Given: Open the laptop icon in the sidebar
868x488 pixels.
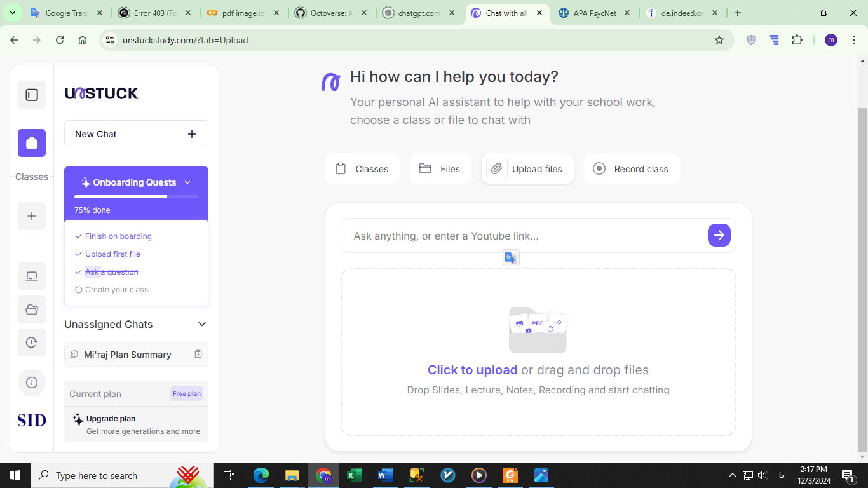Looking at the screenshot, I should (x=32, y=276).
